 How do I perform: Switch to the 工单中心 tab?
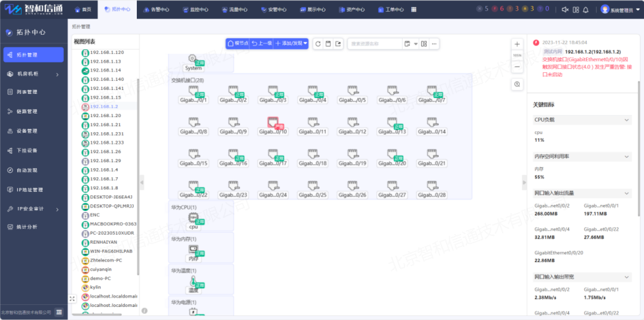pyautogui.click(x=391, y=9)
